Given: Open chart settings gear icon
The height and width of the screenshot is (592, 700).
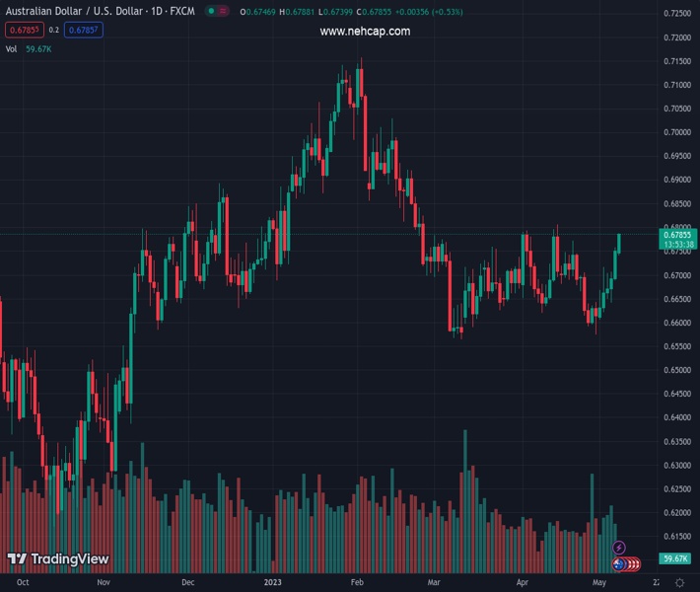Looking at the screenshot, I should tap(679, 583).
